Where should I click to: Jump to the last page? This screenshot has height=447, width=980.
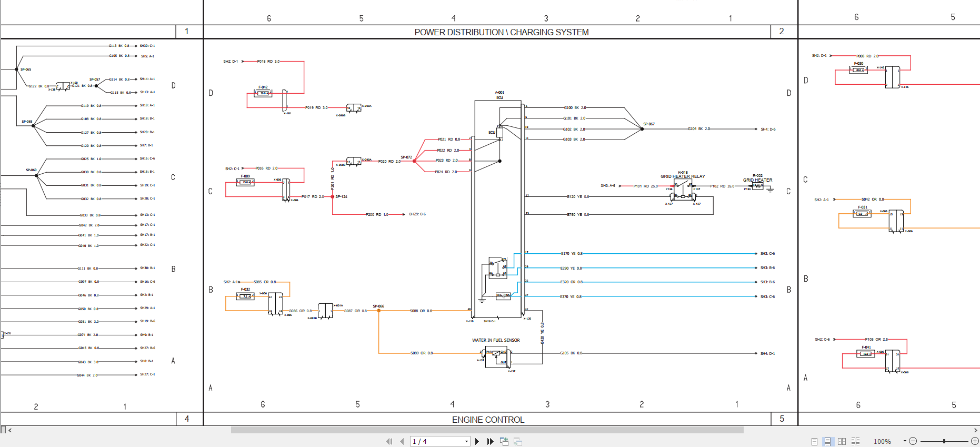point(491,441)
